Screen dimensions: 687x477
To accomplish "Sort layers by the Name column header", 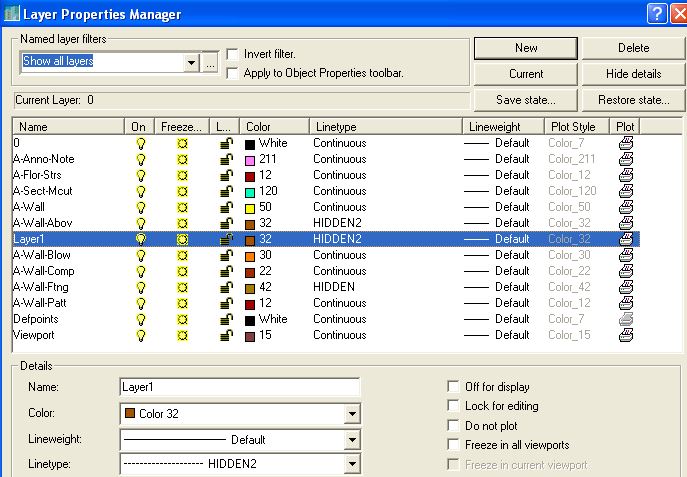I will point(68,127).
